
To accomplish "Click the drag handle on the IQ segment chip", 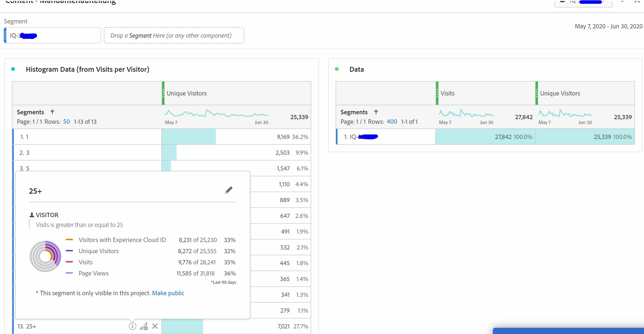I will 5,36.
